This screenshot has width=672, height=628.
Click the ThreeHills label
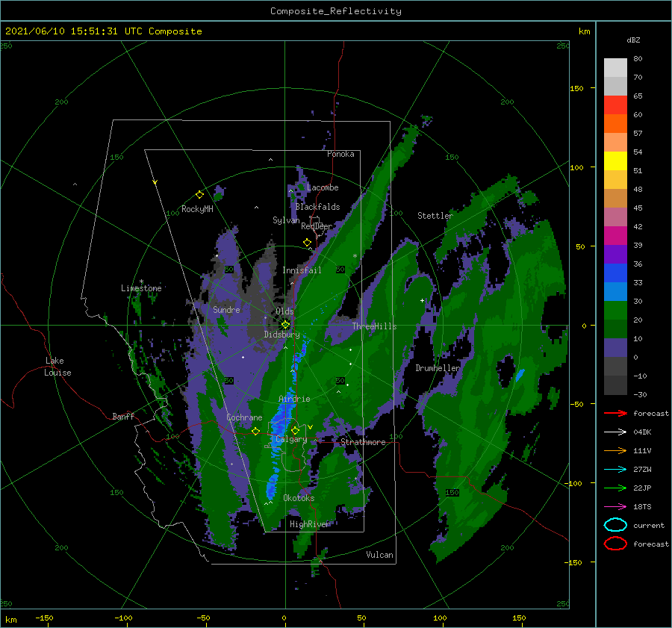[x=374, y=326]
